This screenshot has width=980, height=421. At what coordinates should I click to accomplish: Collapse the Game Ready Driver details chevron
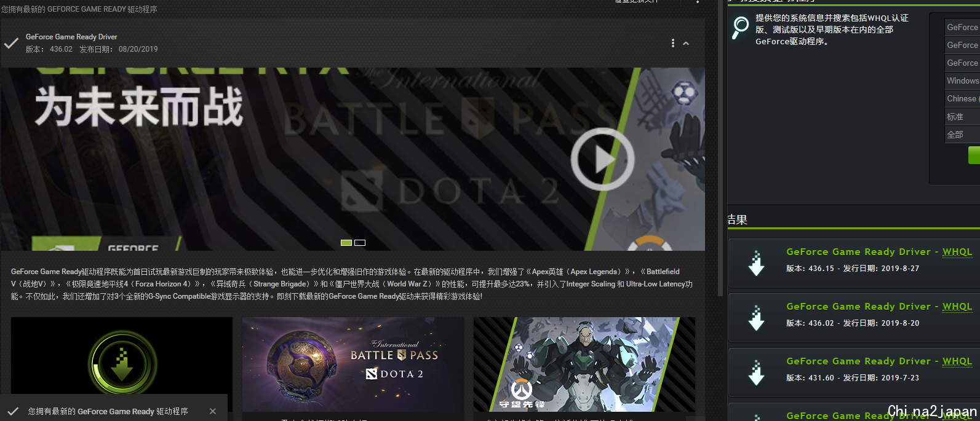686,44
